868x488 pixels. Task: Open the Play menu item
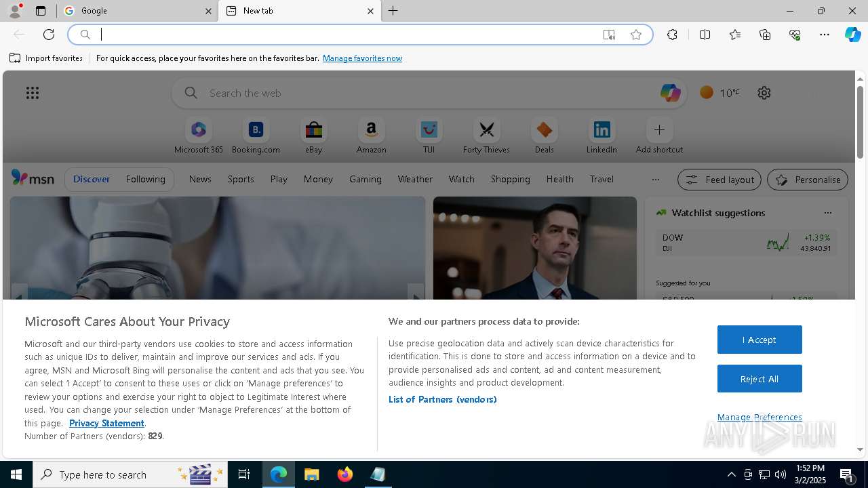(279, 179)
